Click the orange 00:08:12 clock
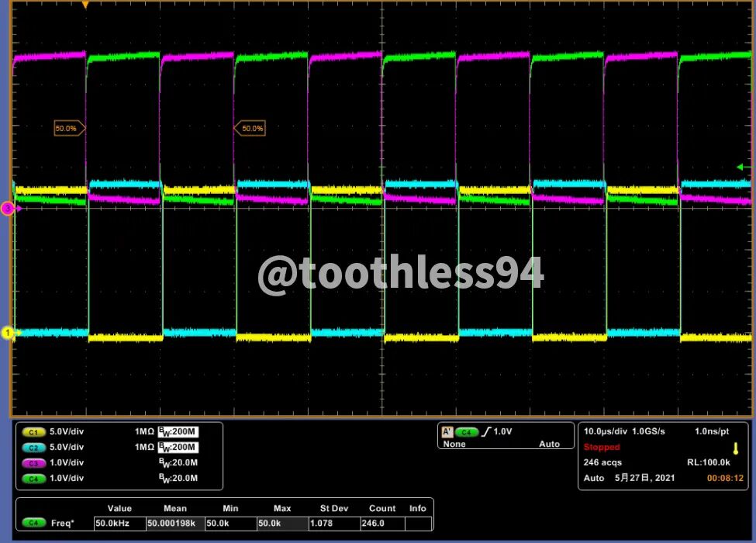The width and height of the screenshot is (756, 543). point(725,478)
